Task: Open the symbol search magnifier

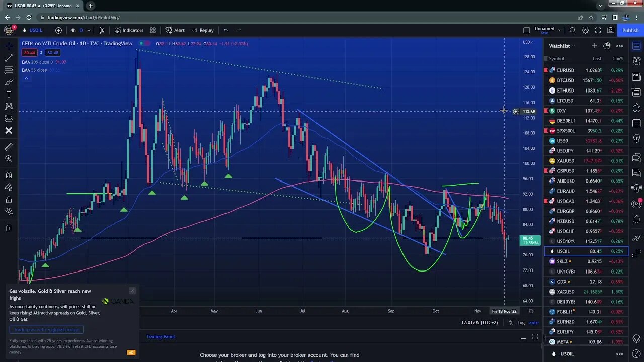Action: [573, 30]
